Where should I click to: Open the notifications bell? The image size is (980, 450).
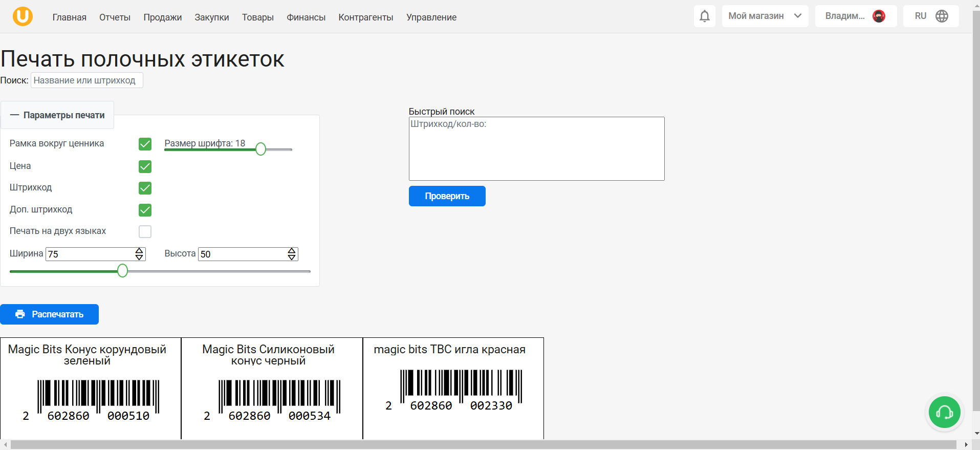pos(705,16)
